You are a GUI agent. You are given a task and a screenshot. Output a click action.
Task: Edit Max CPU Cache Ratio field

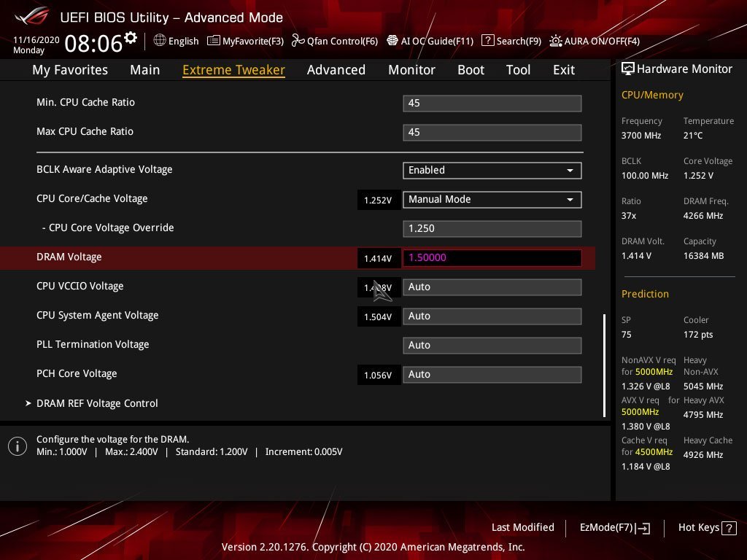tap(492, 133)
